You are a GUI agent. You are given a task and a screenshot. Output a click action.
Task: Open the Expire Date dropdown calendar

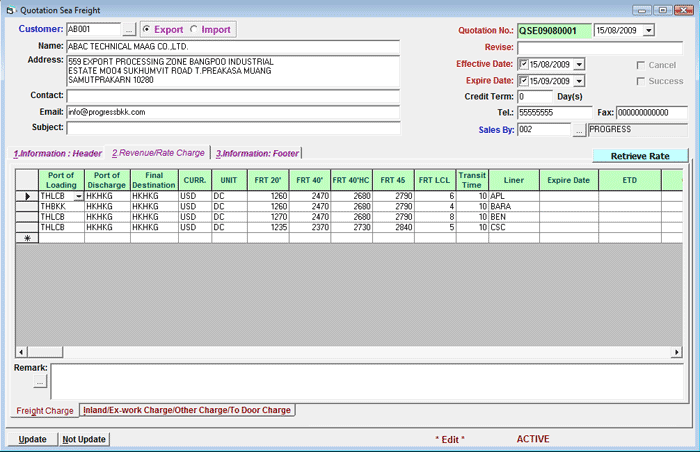[579, 81]
